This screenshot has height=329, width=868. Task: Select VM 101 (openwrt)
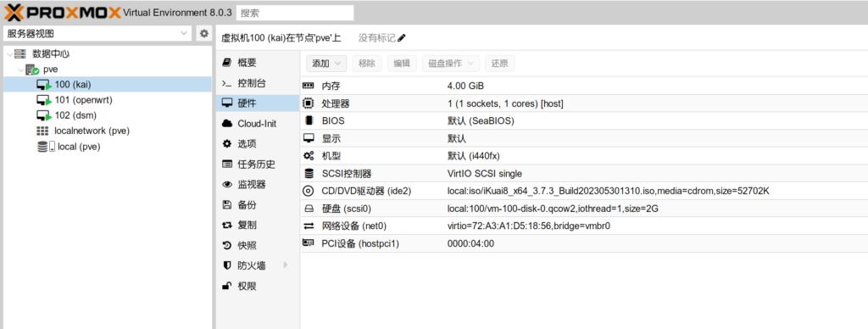(x=108, y=100)
